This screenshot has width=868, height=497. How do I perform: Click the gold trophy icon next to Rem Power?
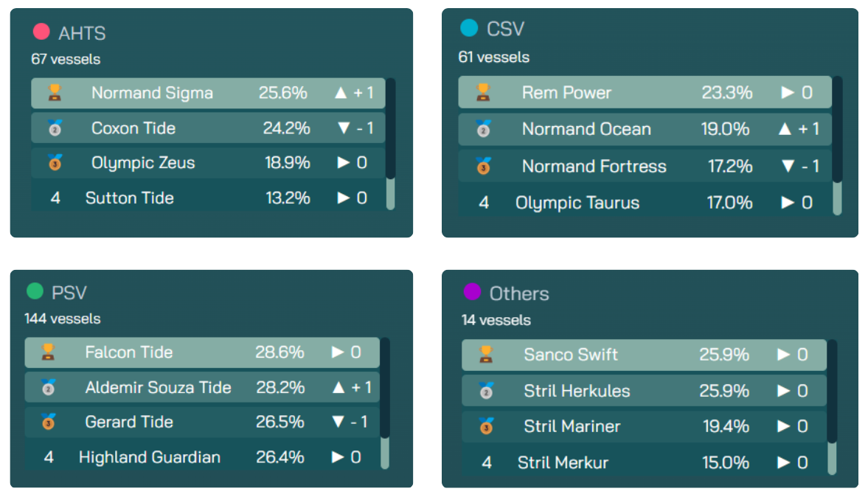coord(483,92)
